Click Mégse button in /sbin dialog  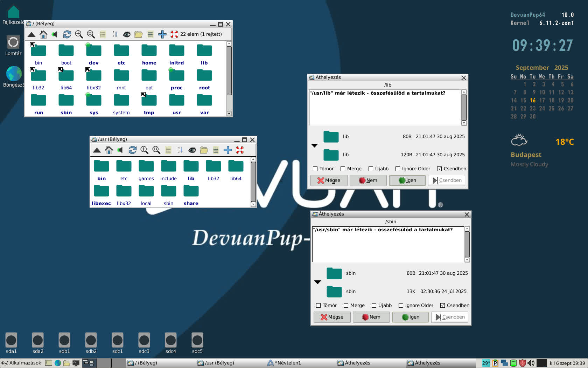point(332,317)
